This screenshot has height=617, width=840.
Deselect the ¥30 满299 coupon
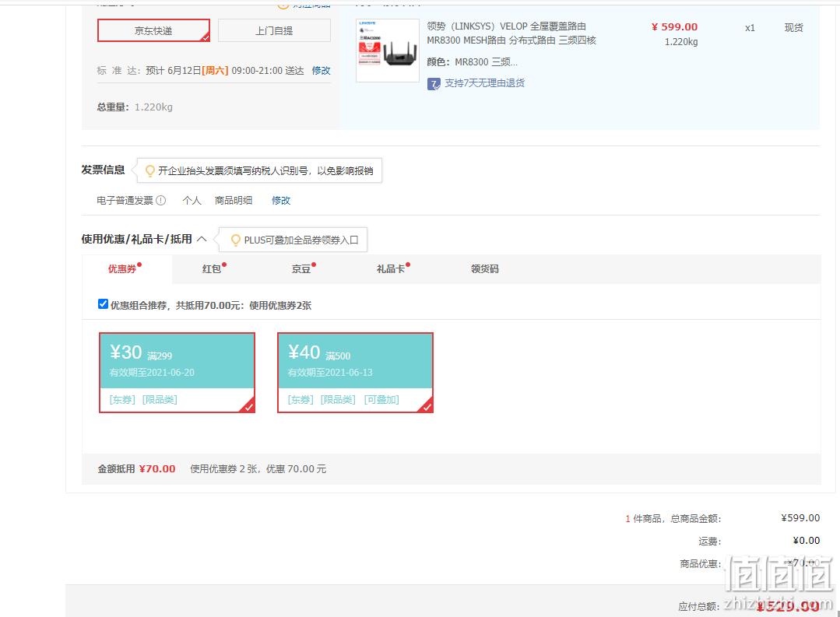[177, 373]
